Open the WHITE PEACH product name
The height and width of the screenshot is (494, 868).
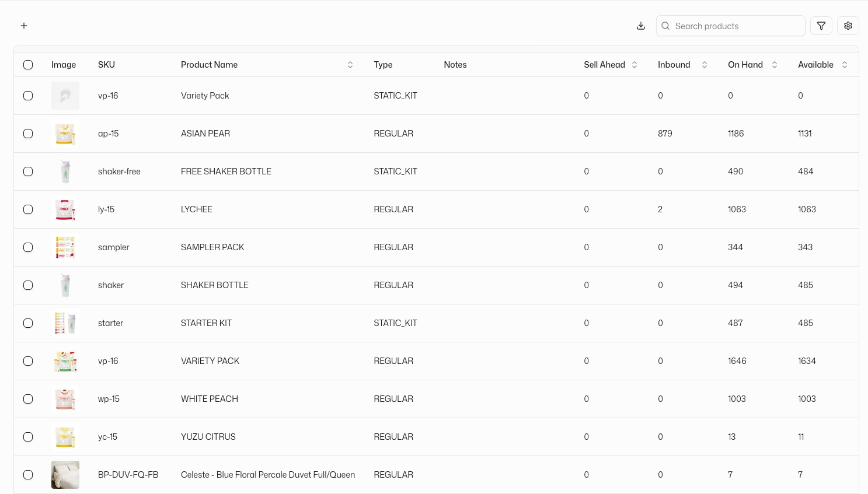pyautogui.click(x=210, y=399)
